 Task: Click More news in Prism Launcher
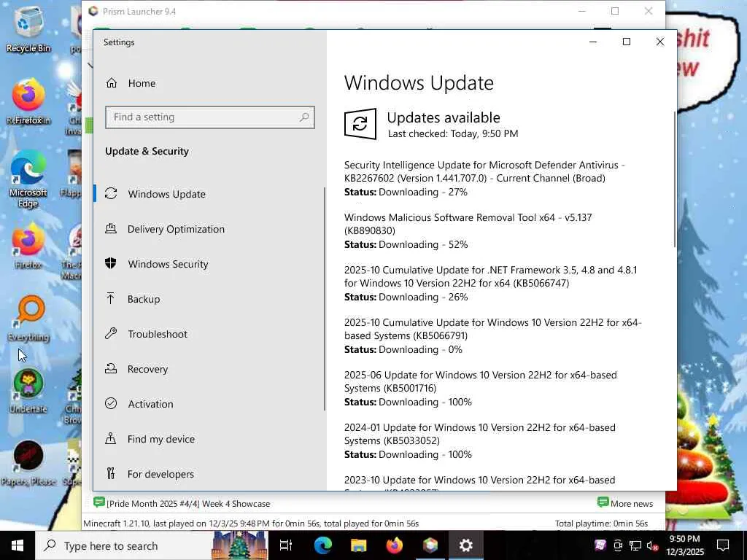pos(625,503)
